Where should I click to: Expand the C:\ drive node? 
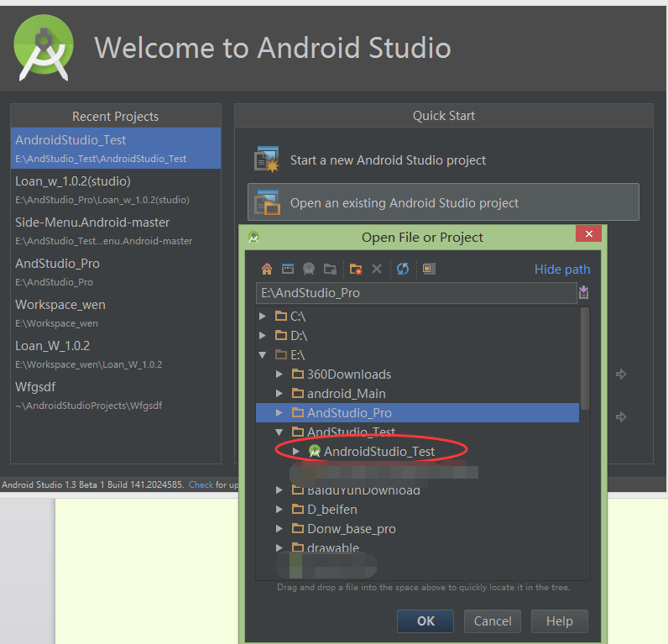(x=263, y=317)
